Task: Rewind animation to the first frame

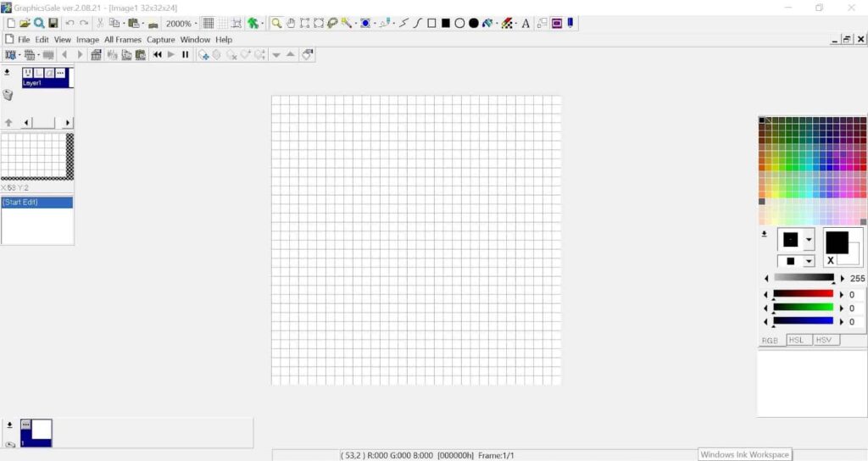Action: pos(157,55)
